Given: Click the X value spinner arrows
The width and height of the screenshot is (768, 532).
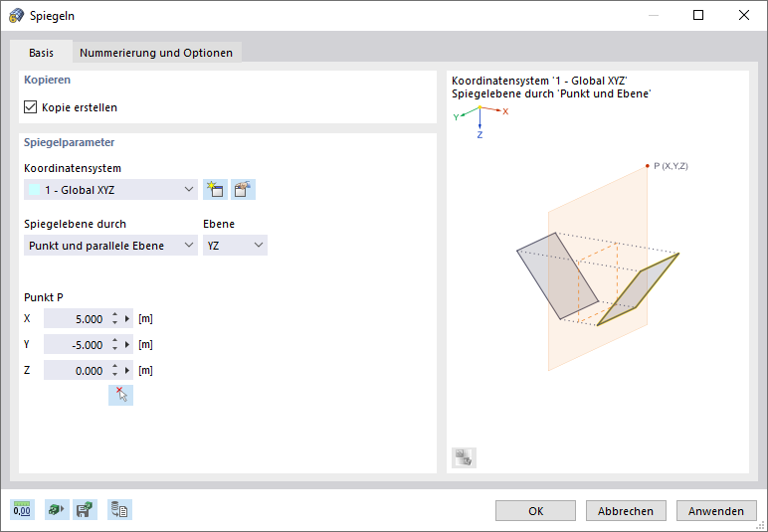Looking at the screenshot, I should (114, 318).
